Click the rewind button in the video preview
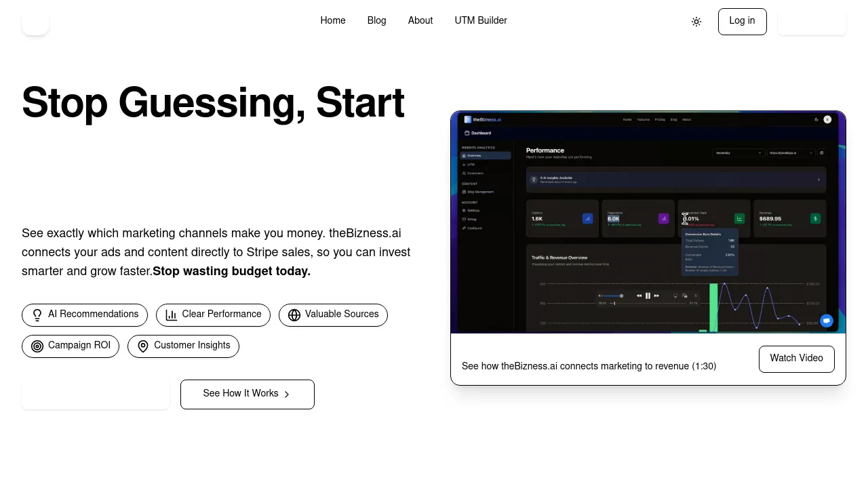 (639, 296)
